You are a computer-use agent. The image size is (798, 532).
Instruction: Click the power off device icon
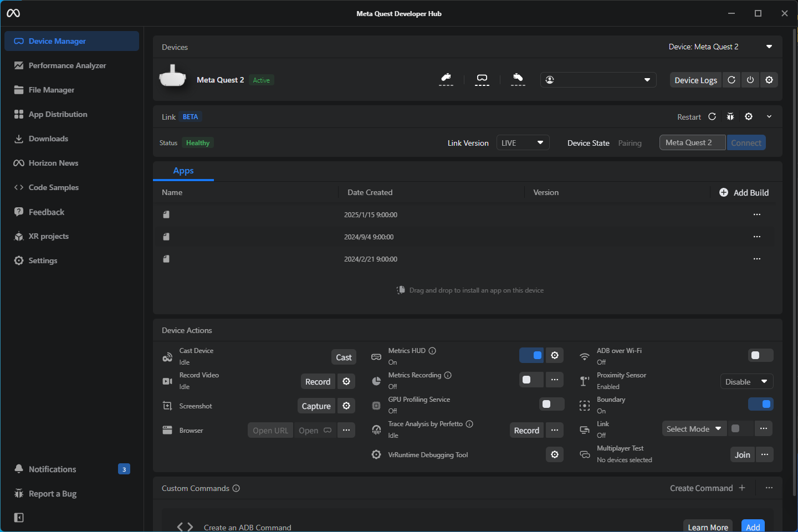tap(750, 80)
